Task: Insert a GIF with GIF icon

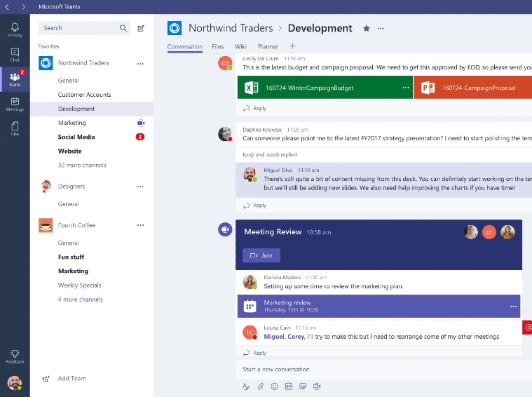Action: pyautogui.click(x=289, y=386)
